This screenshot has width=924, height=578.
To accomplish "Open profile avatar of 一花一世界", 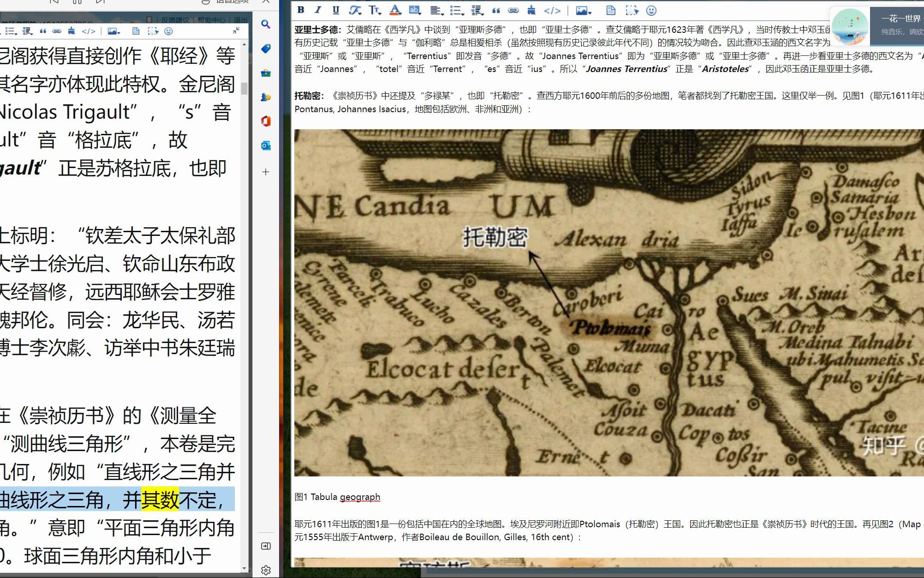I will [x=850, y=26].
